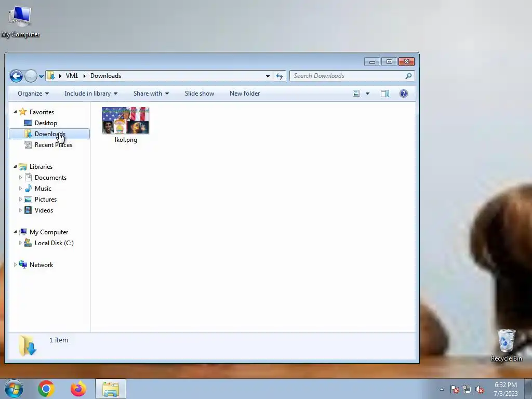Screen dimensions: 532x399
Task: Select Libraries in navigation pane
Action: tap(41, 167)
